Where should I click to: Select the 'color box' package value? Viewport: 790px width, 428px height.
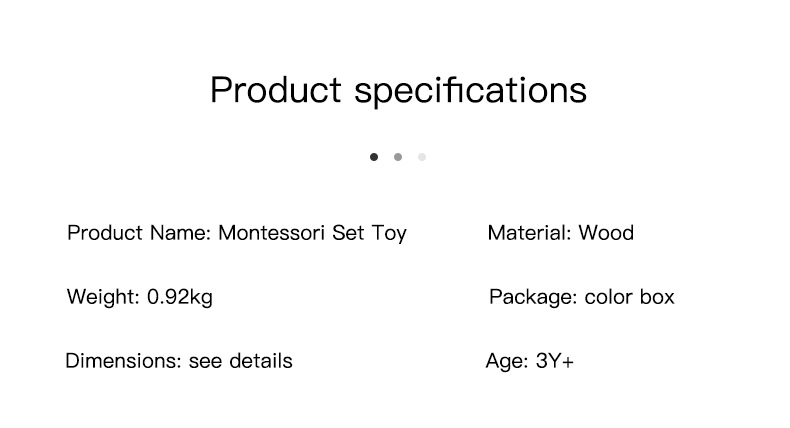629,297
